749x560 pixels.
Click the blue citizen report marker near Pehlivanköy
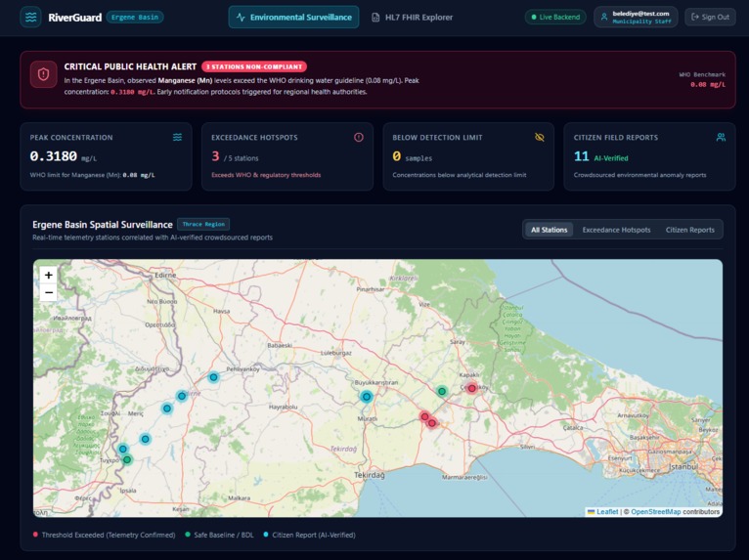(213, 377)
